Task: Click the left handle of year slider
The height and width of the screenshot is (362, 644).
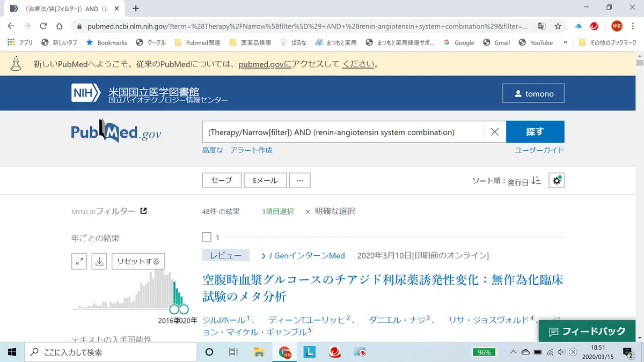Action: [x=174, y=309]
